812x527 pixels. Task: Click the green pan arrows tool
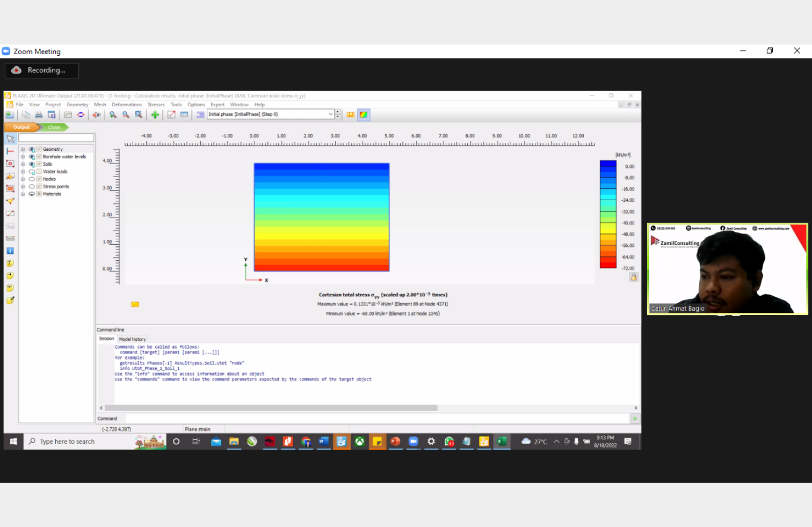coord(155,115)
